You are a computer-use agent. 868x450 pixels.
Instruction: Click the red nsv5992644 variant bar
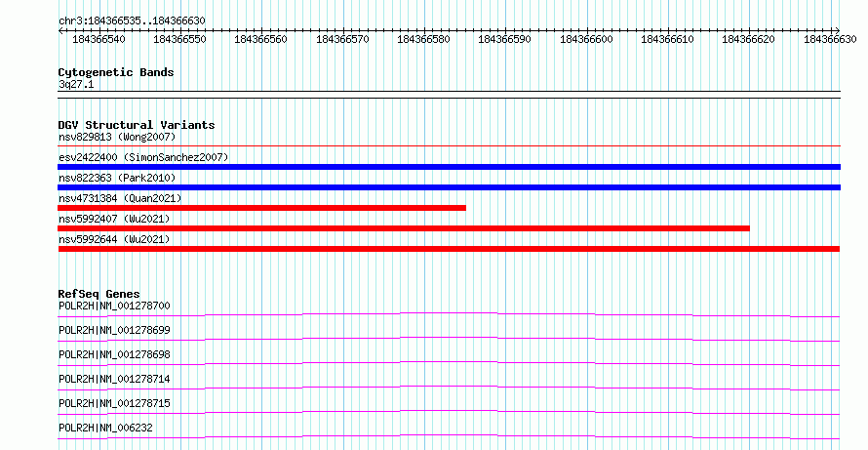[449, 249]
